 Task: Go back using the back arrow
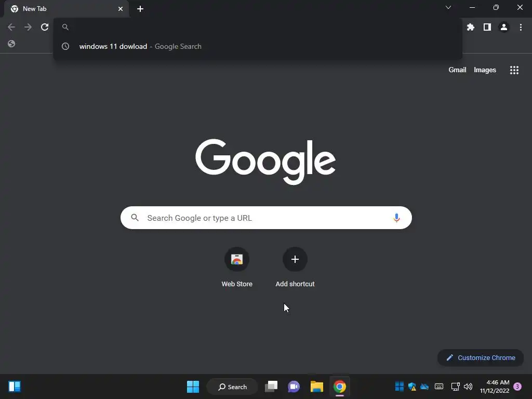pos(11,27)
